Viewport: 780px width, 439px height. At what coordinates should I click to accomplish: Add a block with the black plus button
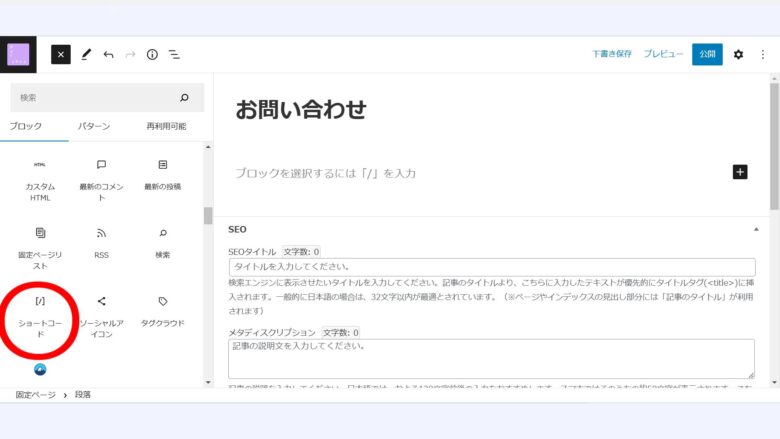click(740, 172)
